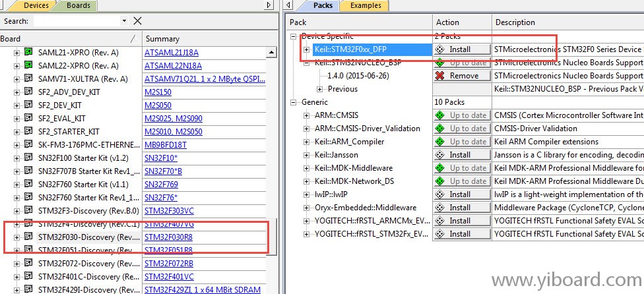Clear the search with the X icon
Image resolution: width=644 pixels, height=294 pixels.
click(x=138, y=21)
